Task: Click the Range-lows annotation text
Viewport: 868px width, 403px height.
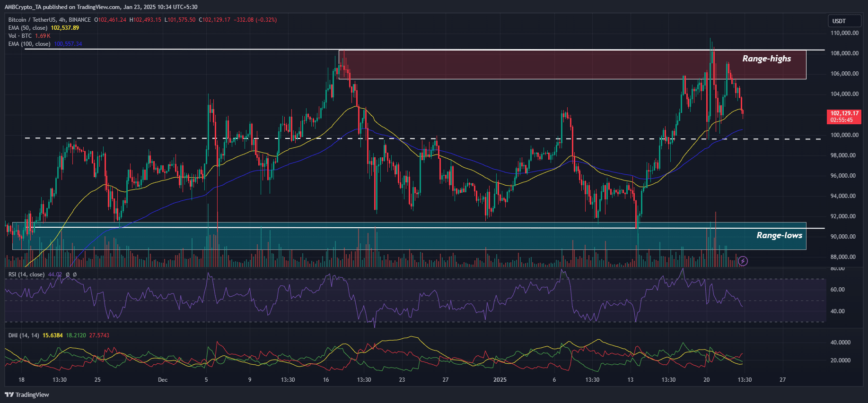Action: click(x=779, y=235)
